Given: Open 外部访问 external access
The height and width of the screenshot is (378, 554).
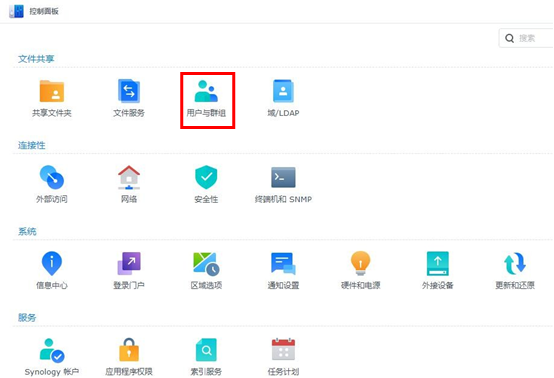Looking at the screenshot, I should [x=52, y=177].
